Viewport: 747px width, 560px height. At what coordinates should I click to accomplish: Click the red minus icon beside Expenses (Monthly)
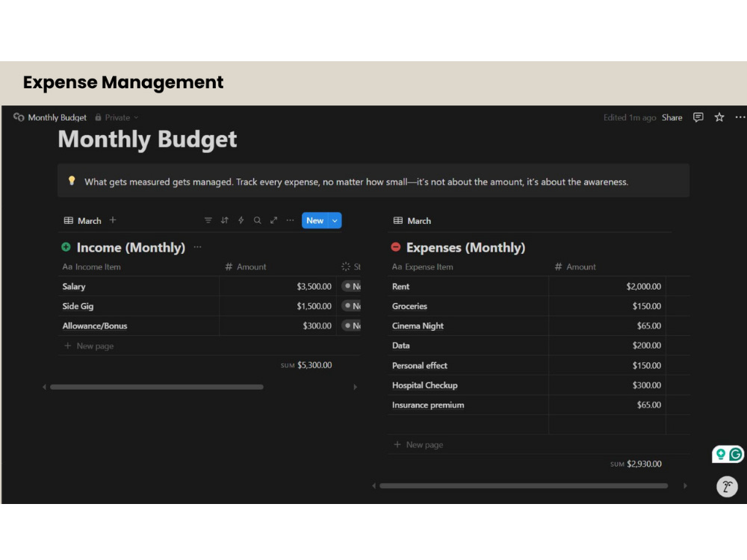[x=395, y=247]
